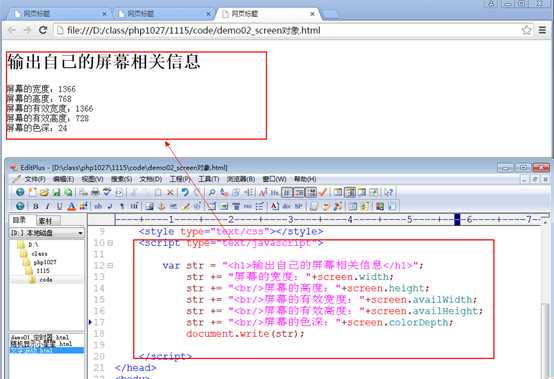
Task: Click the browser address bar
Action: pyautogui.click(x=288, y=30)
